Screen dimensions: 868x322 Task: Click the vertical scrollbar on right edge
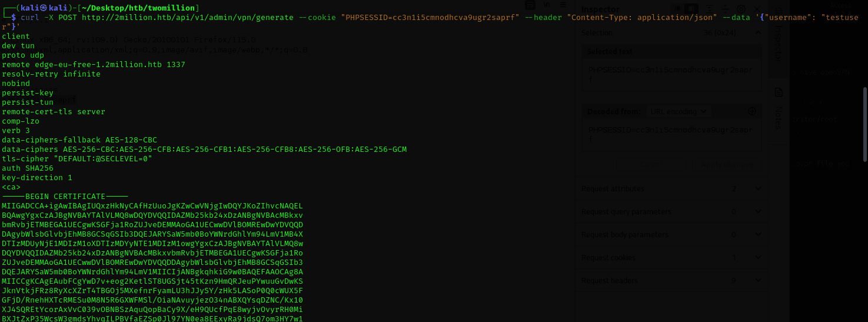click(x=864, y=124)
